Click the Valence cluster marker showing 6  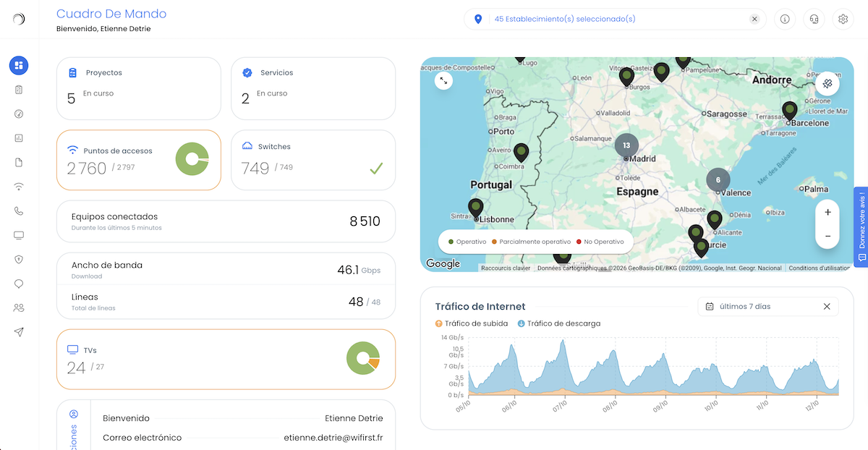click(x=718, y=180)
